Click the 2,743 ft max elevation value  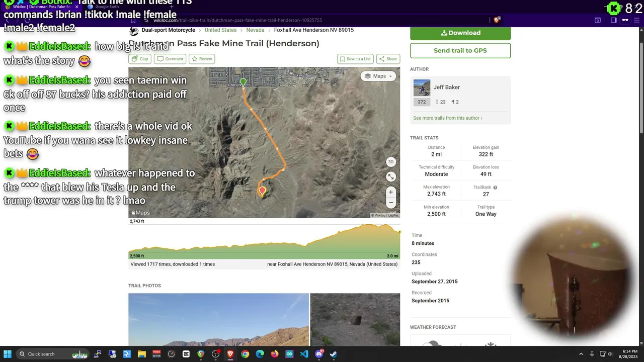436,194
